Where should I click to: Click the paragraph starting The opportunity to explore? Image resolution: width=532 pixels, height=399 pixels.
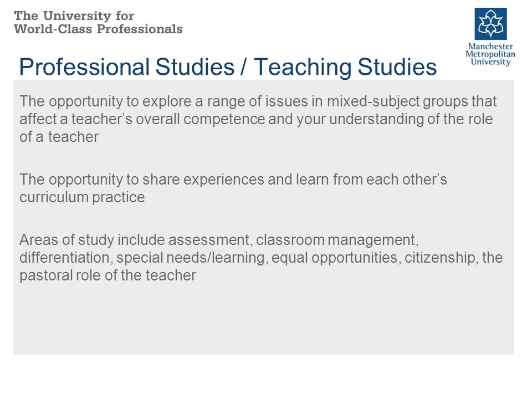[258, 119]
